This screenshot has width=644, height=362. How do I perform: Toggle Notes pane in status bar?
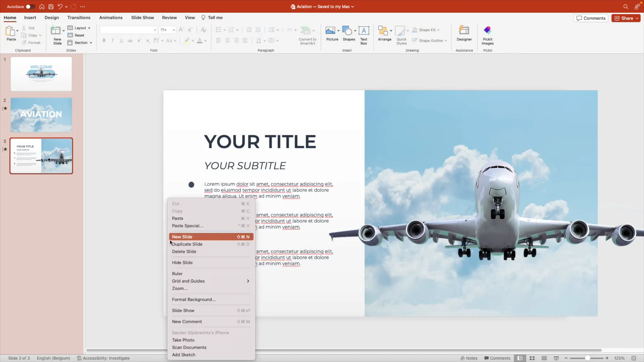(x=469, y=358)
